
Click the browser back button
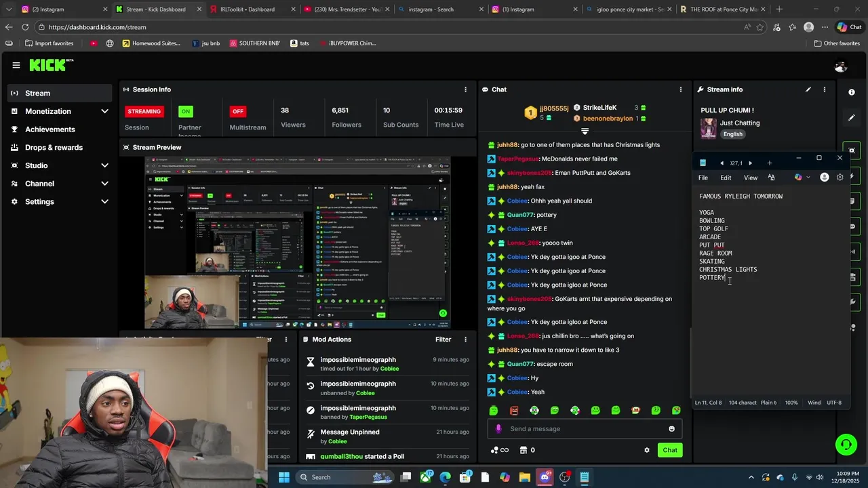9,27
